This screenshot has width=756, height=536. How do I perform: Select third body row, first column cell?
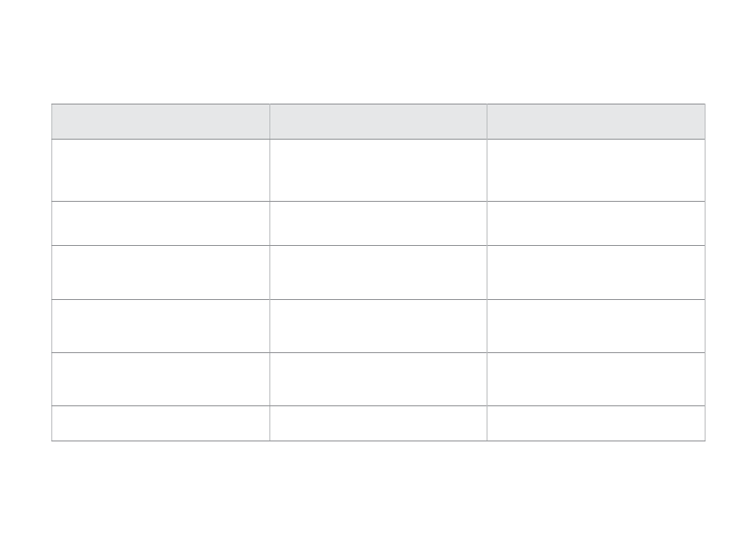(x=160, y=272)
